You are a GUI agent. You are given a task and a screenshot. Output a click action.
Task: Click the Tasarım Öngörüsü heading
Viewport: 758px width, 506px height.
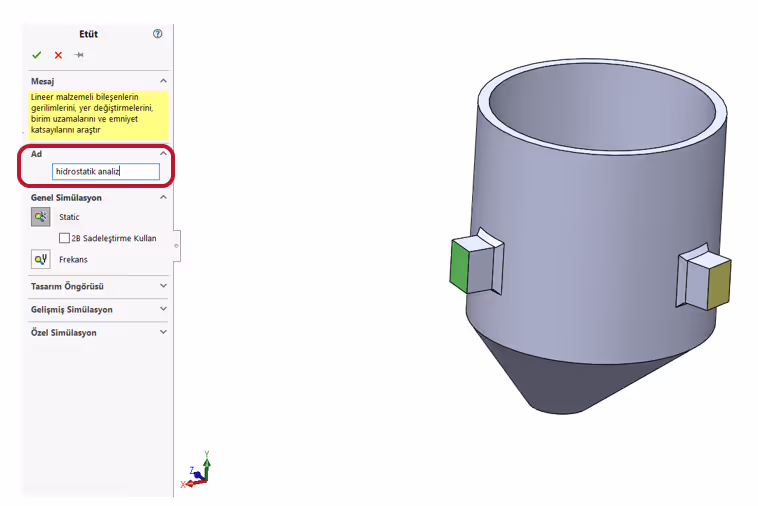pos(67,286)
